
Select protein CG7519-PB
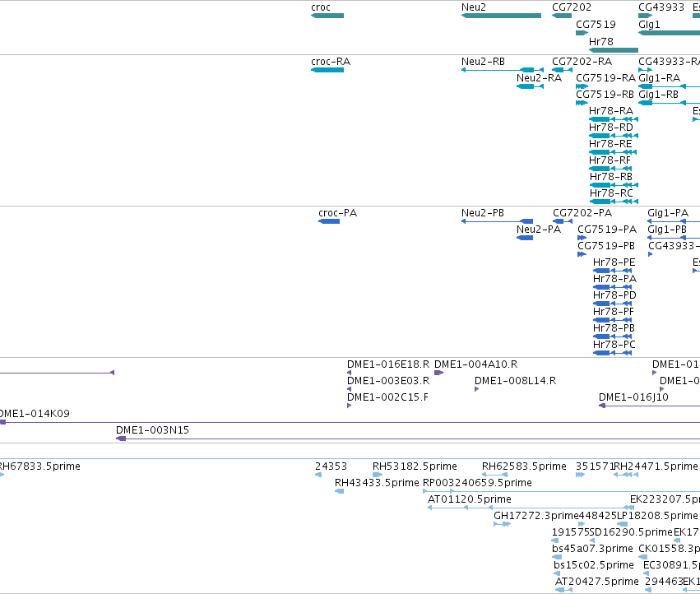[x=582, y=254]
